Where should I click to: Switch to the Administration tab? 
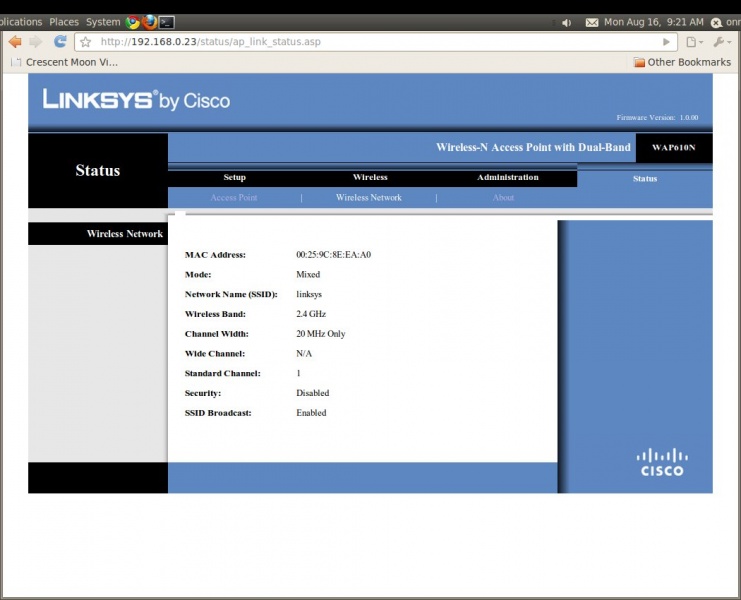(x=507, y=178)
